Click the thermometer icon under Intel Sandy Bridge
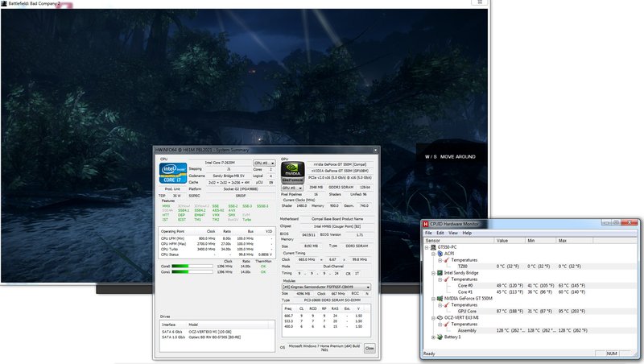The width and height of the screenshot is (644, 364). (x=447, y=279)
